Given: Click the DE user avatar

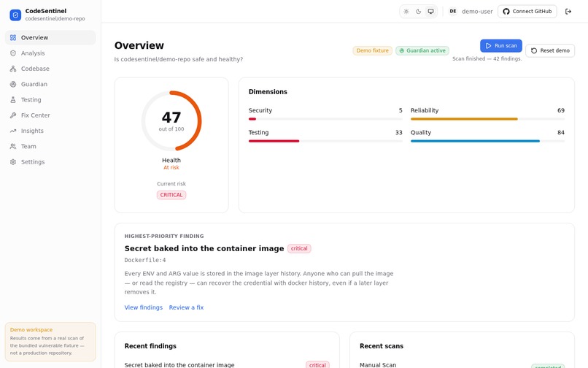Looking at the screenshot, I should pos(453,11).
